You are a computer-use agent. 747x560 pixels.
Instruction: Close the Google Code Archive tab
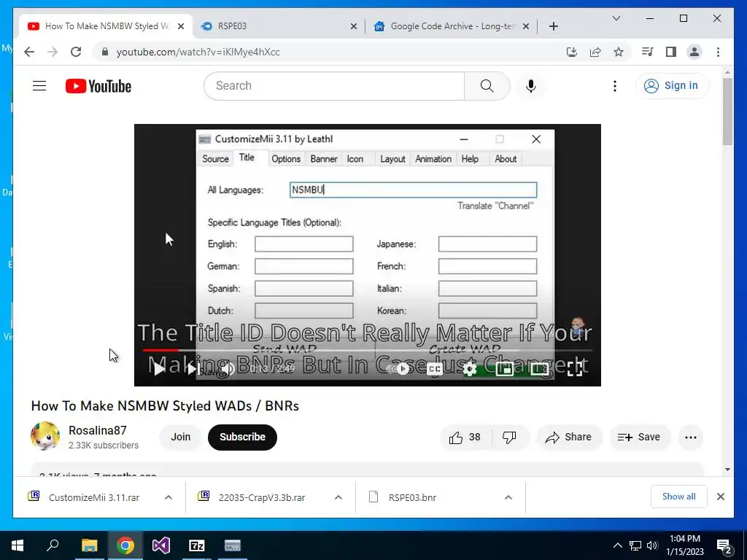pos(525,26)
